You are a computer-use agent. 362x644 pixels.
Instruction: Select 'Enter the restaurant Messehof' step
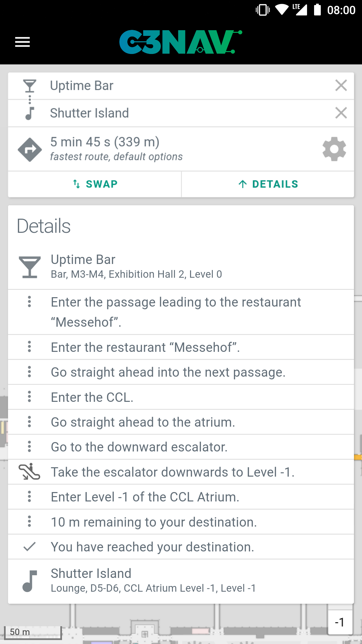181,347
